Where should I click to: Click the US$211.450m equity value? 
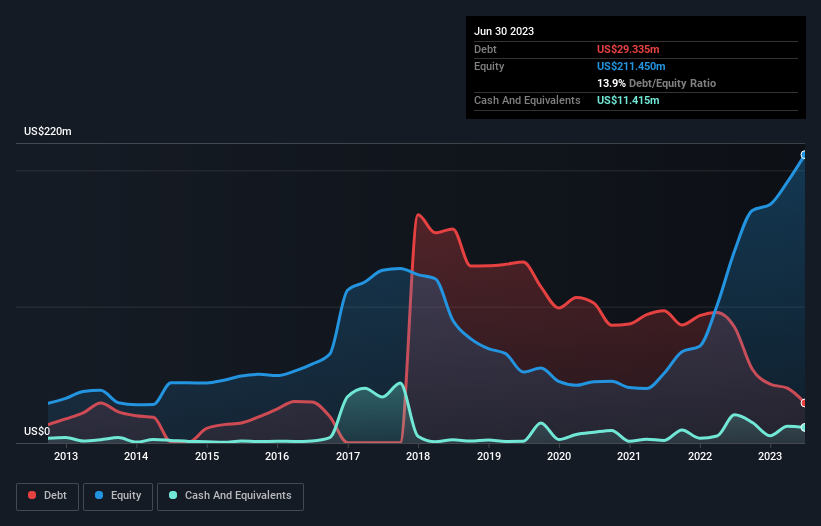tap(631, 66)
